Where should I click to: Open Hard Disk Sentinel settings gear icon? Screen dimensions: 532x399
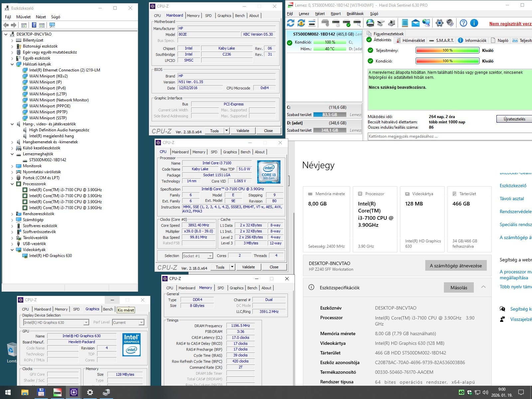440,23
